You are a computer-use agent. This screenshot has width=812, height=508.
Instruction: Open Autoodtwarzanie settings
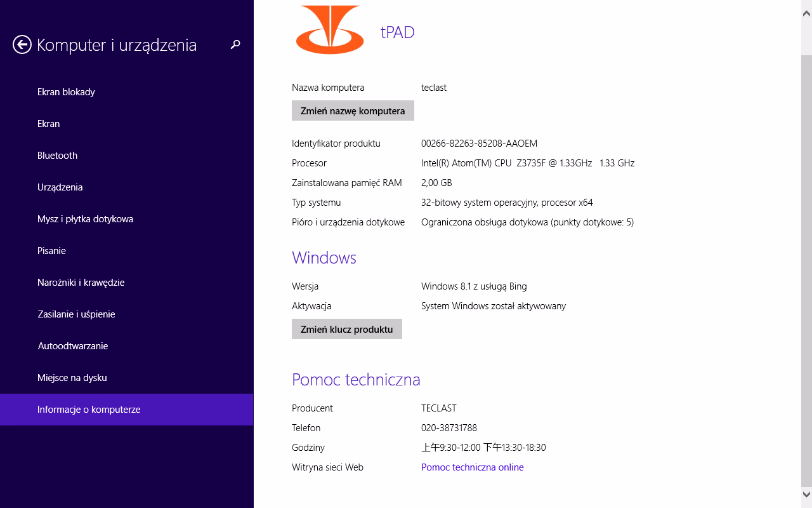[72, 346]
